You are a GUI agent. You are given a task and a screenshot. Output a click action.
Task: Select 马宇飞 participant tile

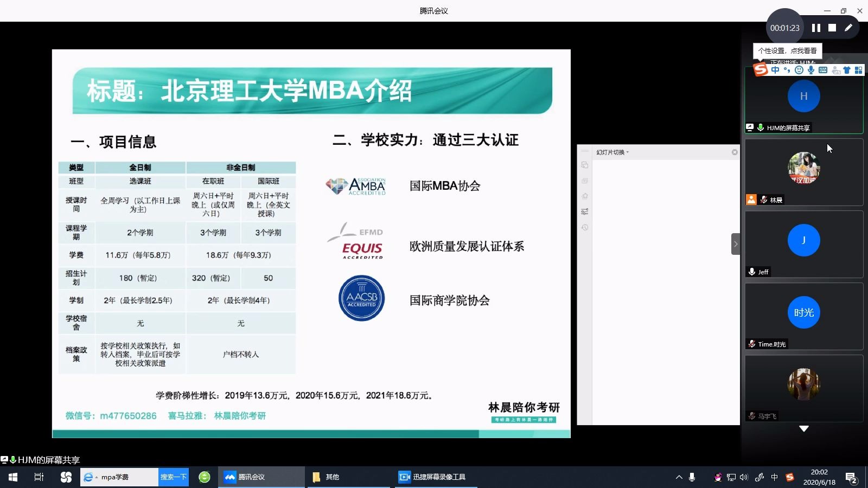pos(804,388)
